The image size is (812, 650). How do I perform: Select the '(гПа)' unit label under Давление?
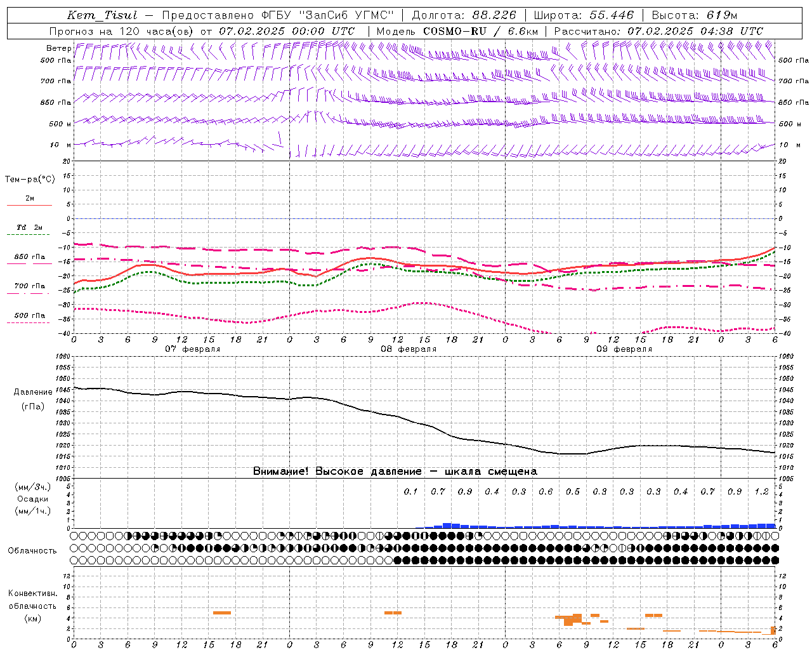pyautogui.click(x=33, y=407)
